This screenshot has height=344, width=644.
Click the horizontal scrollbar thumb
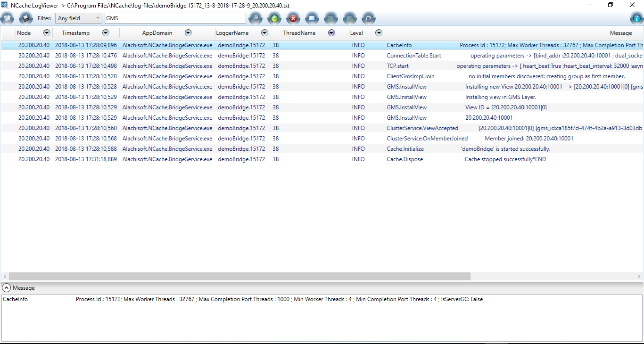coord(239,277)
